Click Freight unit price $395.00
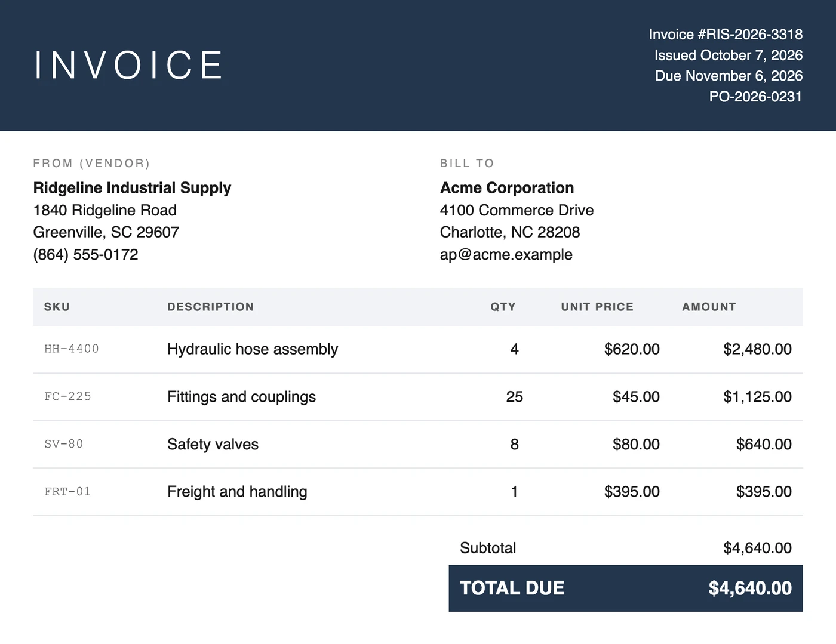 tap(632, 492)
